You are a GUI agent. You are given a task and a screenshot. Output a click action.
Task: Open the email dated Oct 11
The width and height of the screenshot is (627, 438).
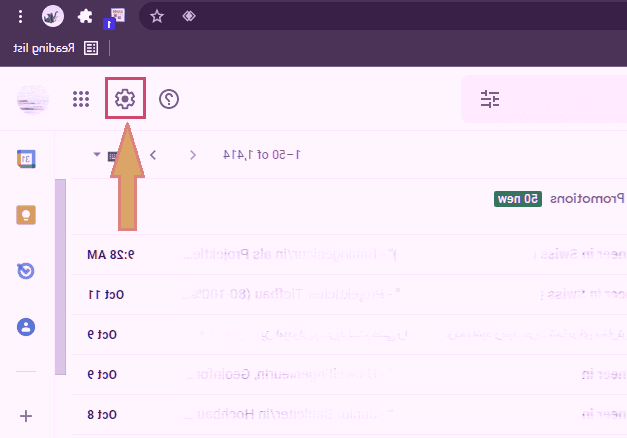click(x=350, y=295)
